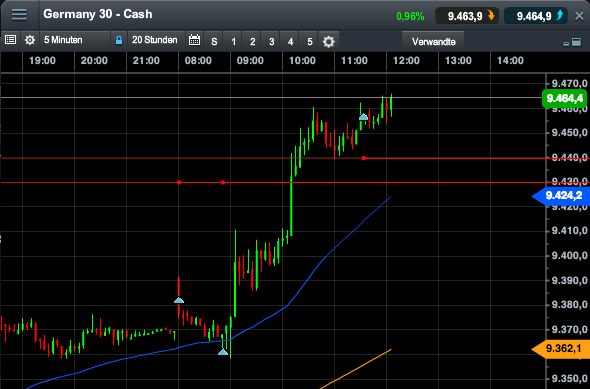Click the second red line handle near 09:00
The height and width of the screenshot is (389, 590).
click(x=223, y=182)
